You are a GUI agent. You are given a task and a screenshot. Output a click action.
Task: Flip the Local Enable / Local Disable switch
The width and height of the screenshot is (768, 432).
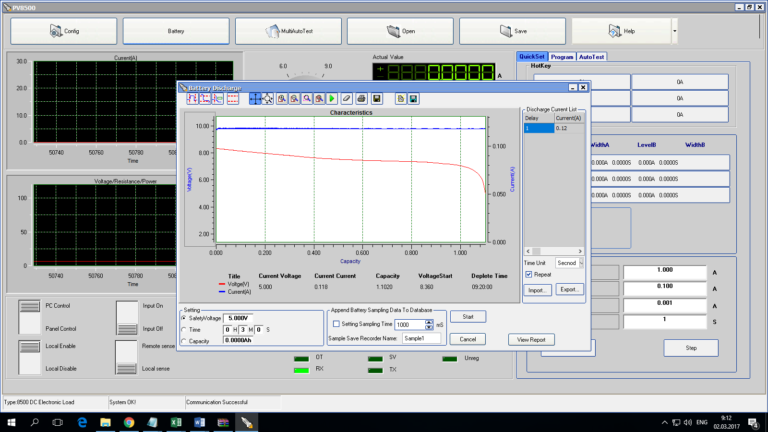(29, 357)
